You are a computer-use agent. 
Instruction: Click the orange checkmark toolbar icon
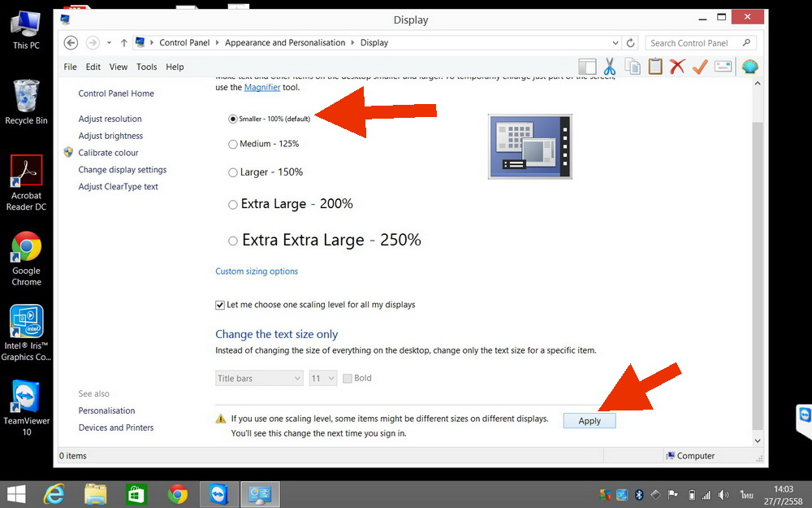(x=700, y=67)
